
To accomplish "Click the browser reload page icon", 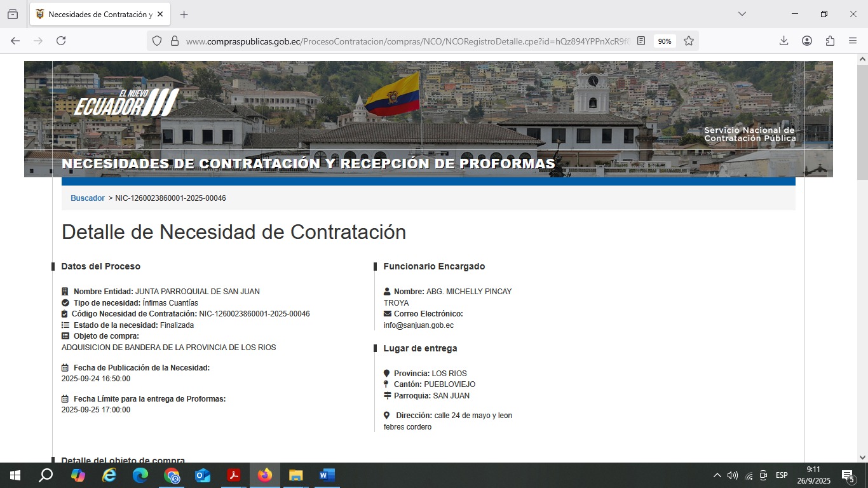I will point(61,41).
